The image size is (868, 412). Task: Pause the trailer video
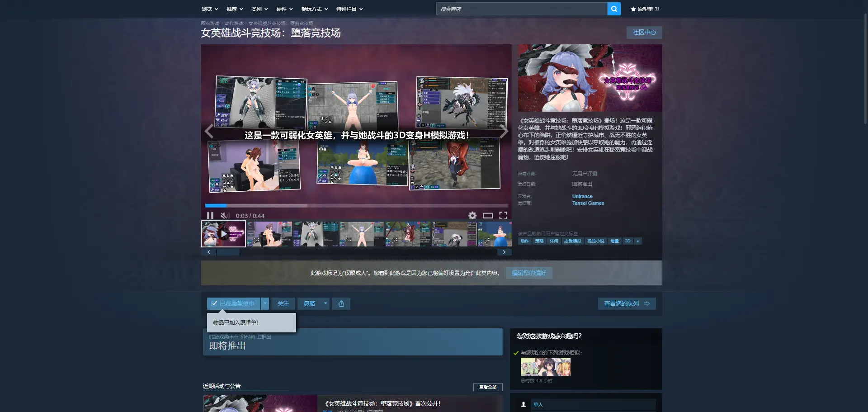tap(210, 216)
